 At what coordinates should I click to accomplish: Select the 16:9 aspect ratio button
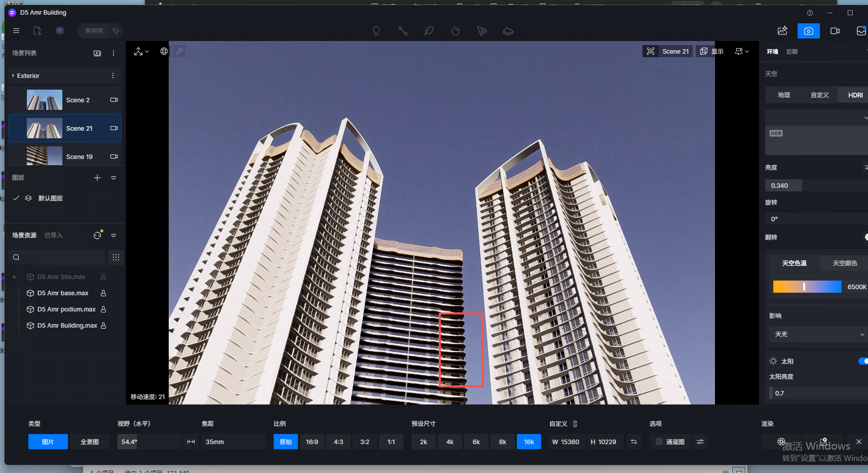tap(312, 442)
